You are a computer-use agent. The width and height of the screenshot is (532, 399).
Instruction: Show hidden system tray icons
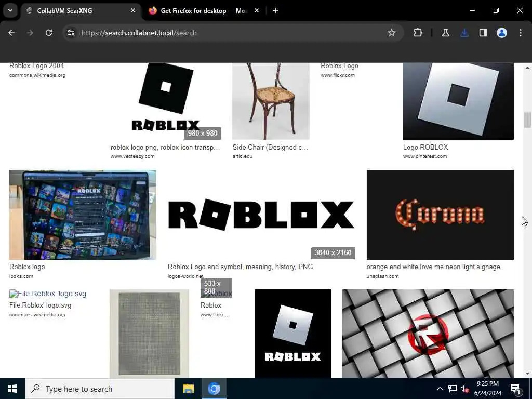click(x=440, y=389)
